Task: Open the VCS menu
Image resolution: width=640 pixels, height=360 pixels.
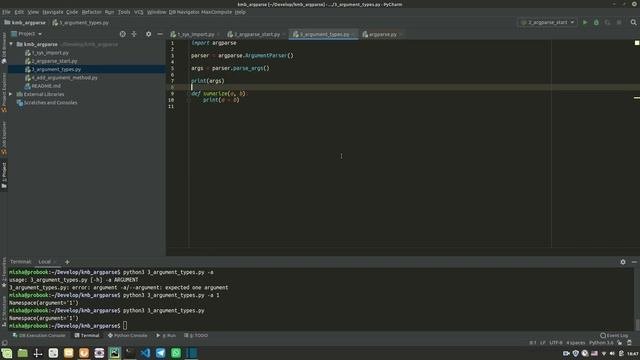Action: 139,12
